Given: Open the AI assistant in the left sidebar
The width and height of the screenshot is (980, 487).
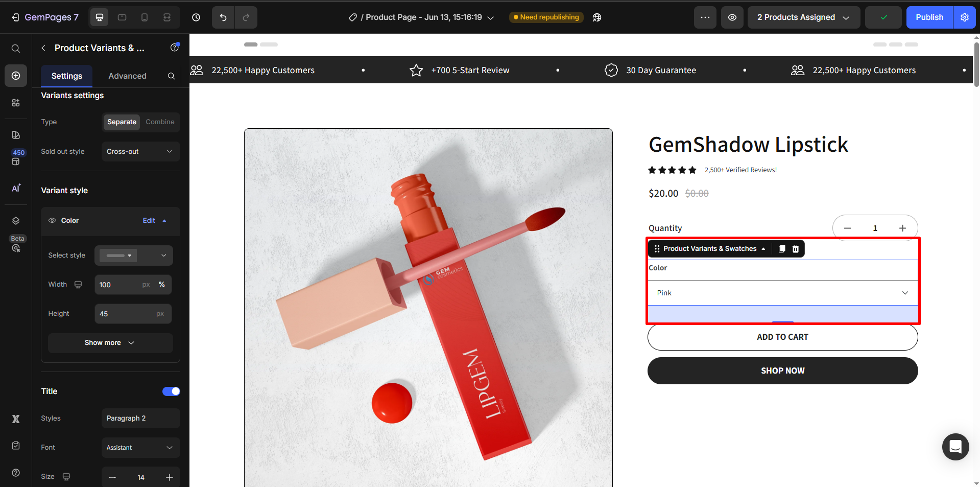Looking at the screenshot, I should tap(15, 188).
